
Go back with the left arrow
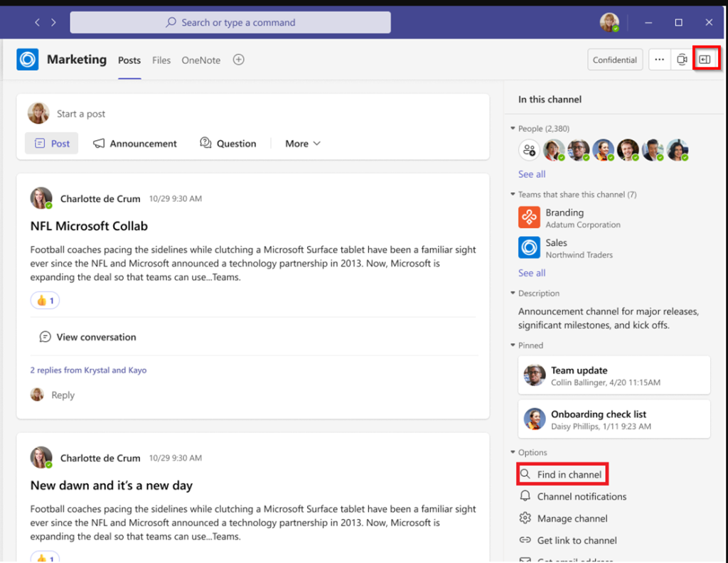tap(37, 22)
